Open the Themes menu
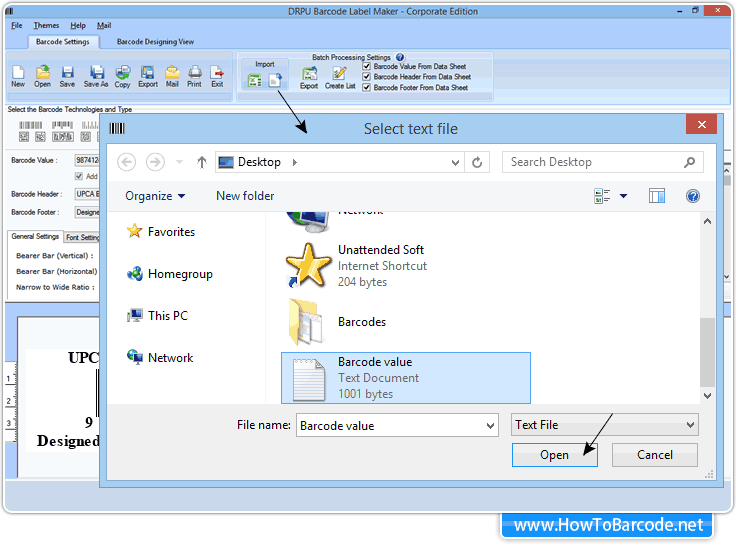 [46, 25]
